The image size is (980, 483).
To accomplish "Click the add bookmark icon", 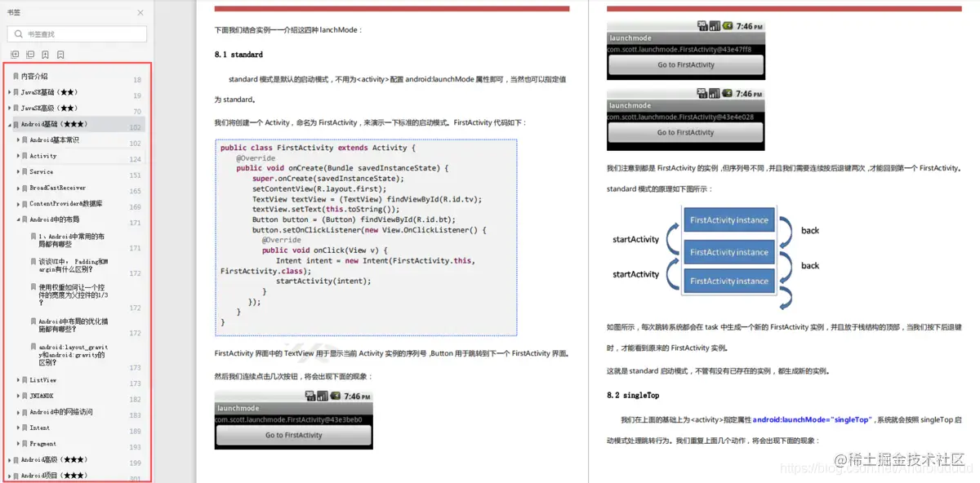I will pos(45,55).
